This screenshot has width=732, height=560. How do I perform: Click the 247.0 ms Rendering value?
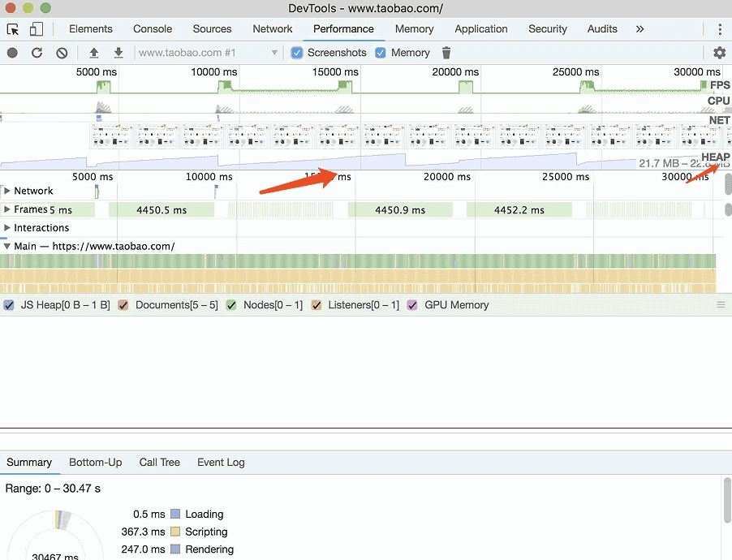pos(144,549)
